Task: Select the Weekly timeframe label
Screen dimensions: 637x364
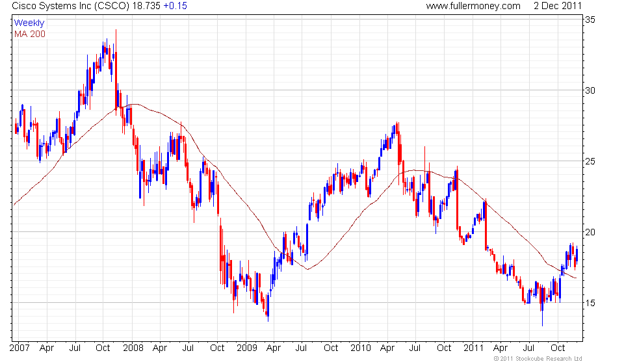Action: [29, 23]
